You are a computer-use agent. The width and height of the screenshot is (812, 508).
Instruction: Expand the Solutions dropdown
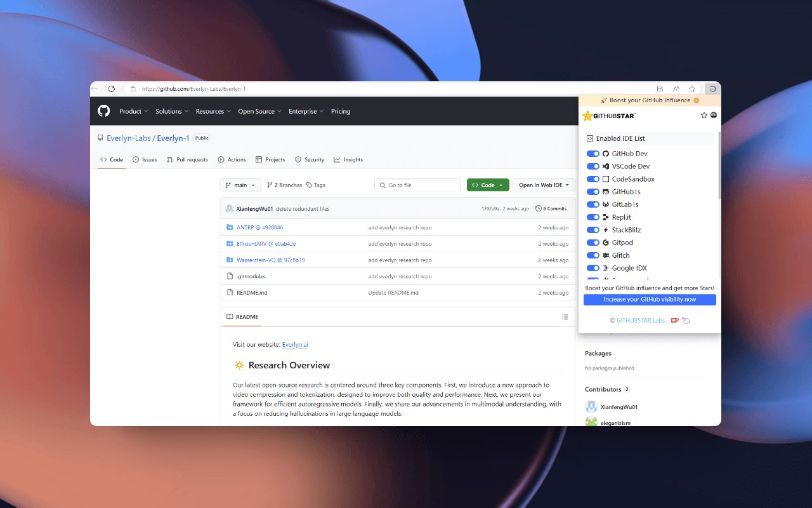tap(173, 111)
